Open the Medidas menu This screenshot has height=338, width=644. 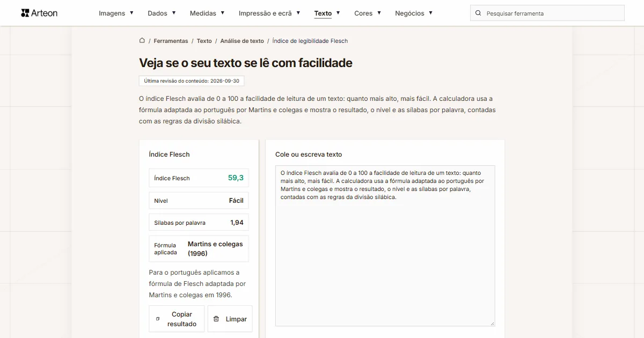point(203,13)
